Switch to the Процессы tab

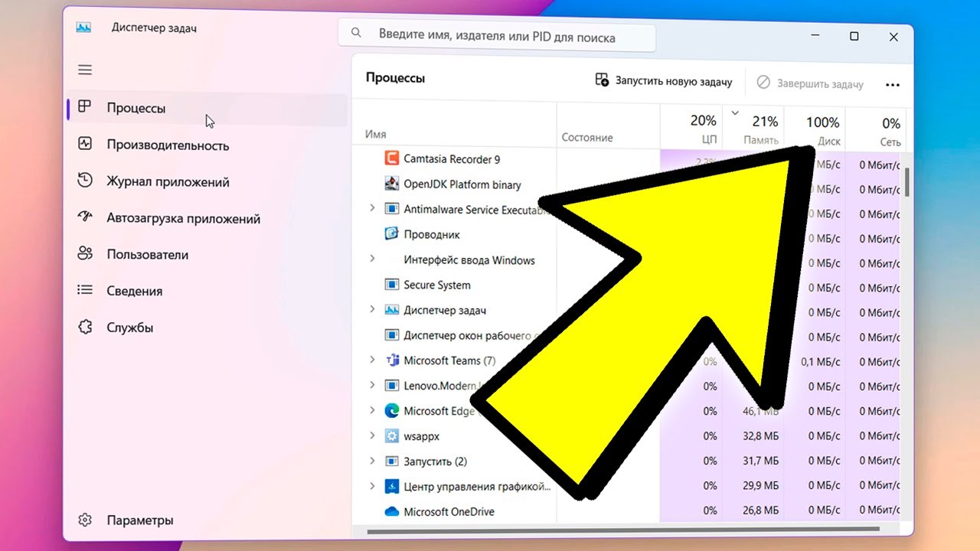point(136,108)
